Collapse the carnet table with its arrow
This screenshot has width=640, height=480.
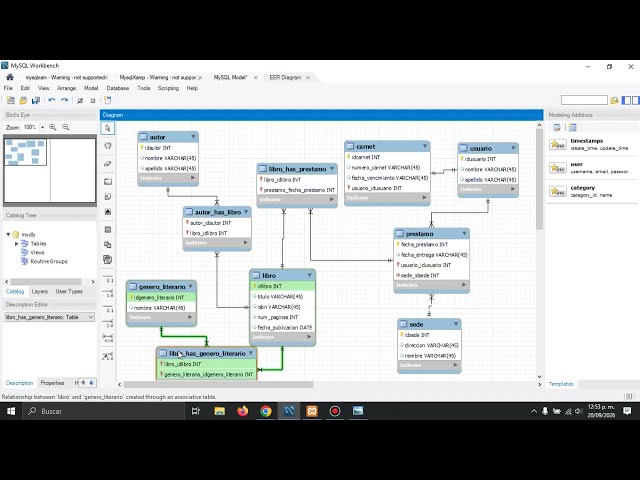425,146
